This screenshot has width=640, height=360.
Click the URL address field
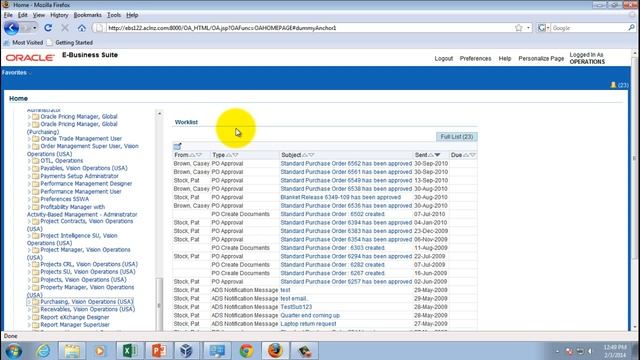pyautogui.click(x=308, y=28)
